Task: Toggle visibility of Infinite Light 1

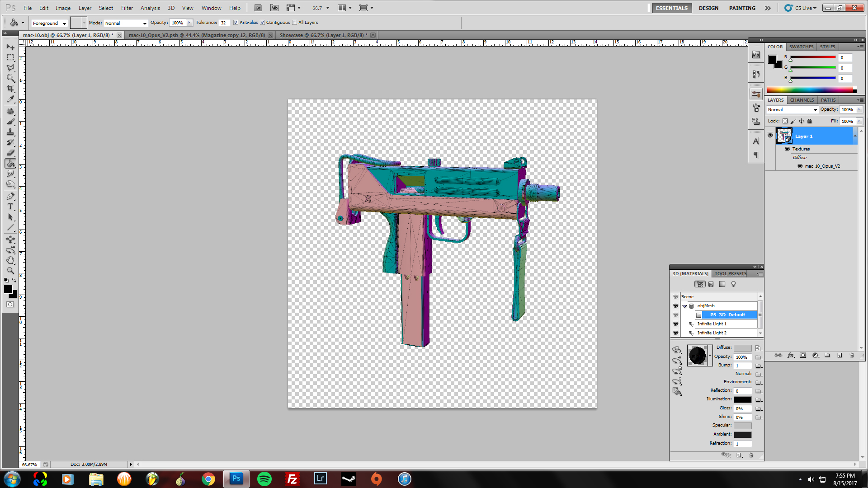Action: 675,324
